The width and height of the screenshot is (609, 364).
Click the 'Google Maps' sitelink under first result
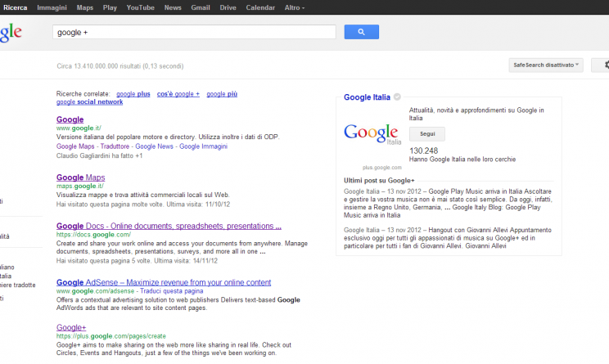click(75, 146)
